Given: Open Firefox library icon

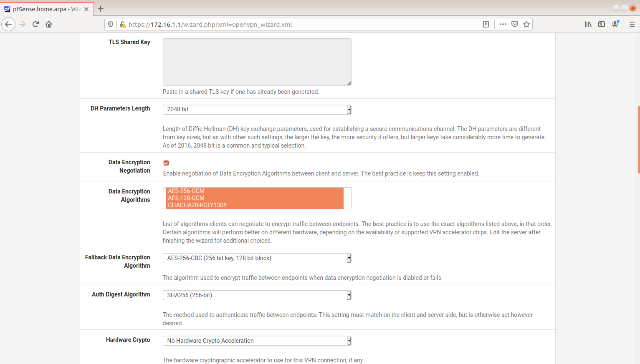Looking at the screenshot, I should 588,24.
